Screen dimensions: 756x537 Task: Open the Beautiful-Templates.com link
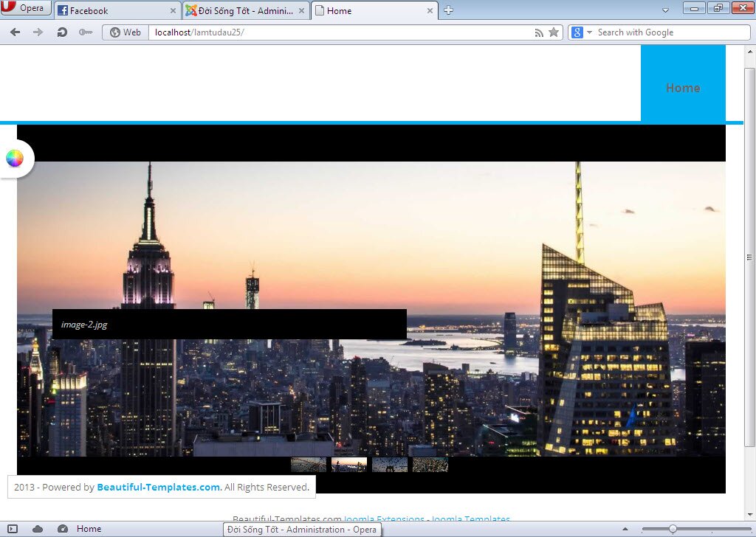coord(158,487)
